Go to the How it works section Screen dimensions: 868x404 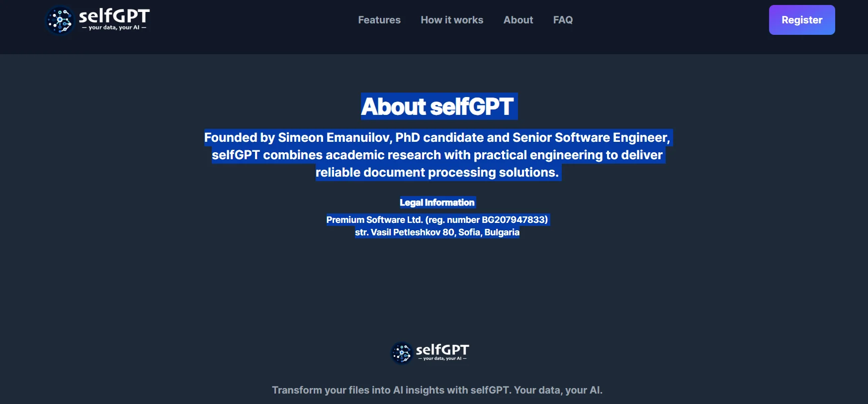(x=452, y=20)
